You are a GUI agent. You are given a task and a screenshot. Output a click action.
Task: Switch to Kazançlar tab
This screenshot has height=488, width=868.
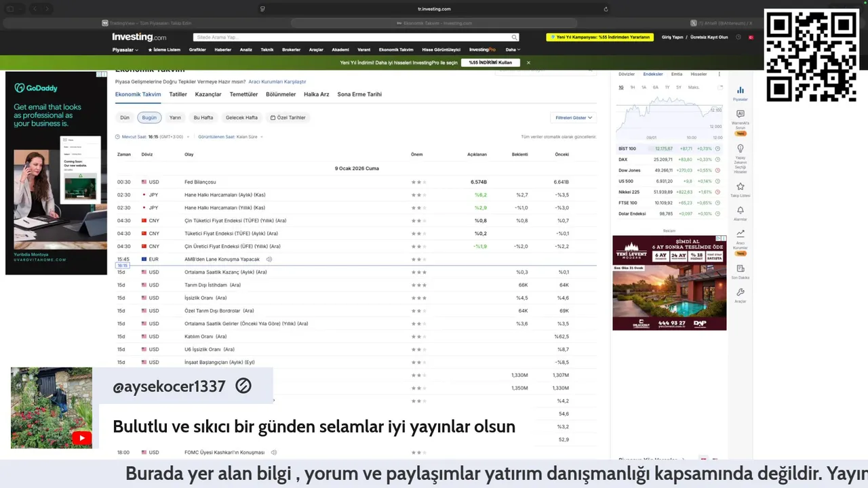tap(208, 94)
